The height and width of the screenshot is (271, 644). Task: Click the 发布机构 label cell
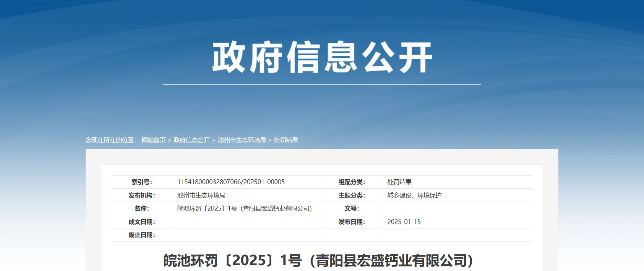pos(143,195)
